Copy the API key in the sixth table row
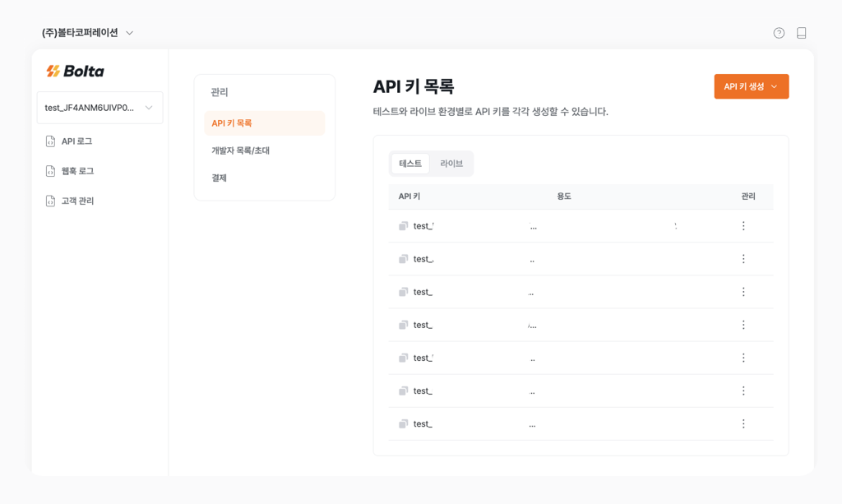Viewport: 842px width, 504px height. 403,391
